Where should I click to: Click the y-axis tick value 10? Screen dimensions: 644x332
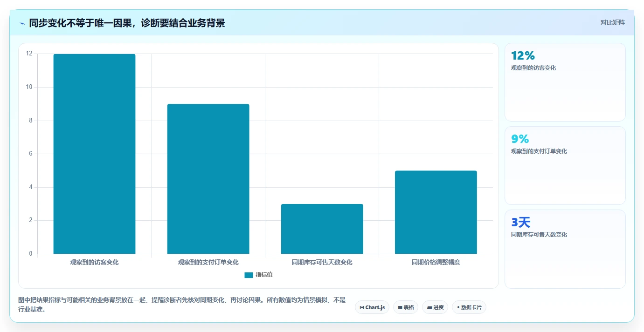pyautogui.click(x=29, y=87)
